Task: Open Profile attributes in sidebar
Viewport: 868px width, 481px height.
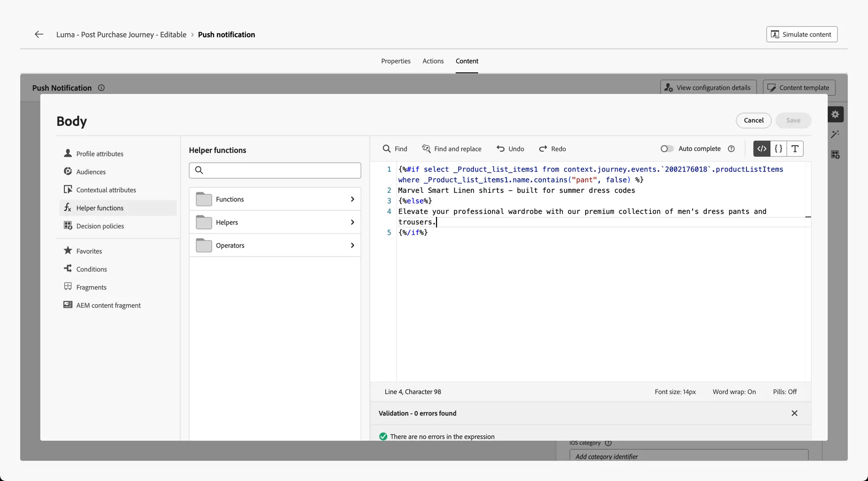Action: point(118,154)
